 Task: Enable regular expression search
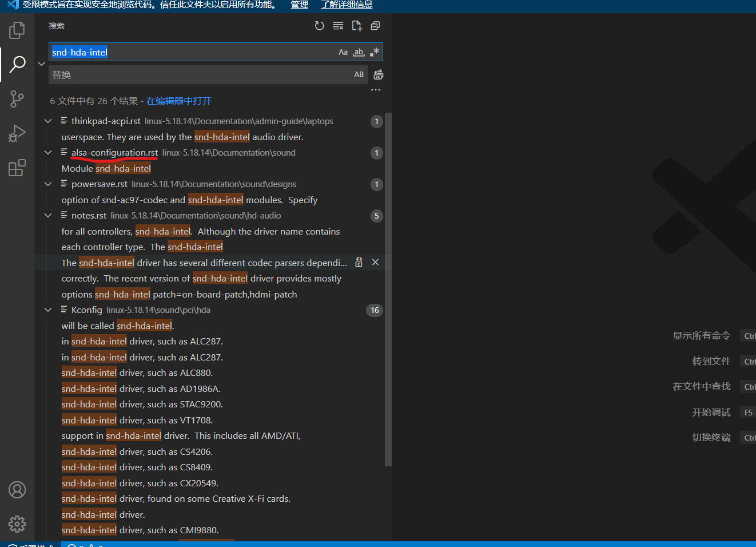(x=375, y=52)
